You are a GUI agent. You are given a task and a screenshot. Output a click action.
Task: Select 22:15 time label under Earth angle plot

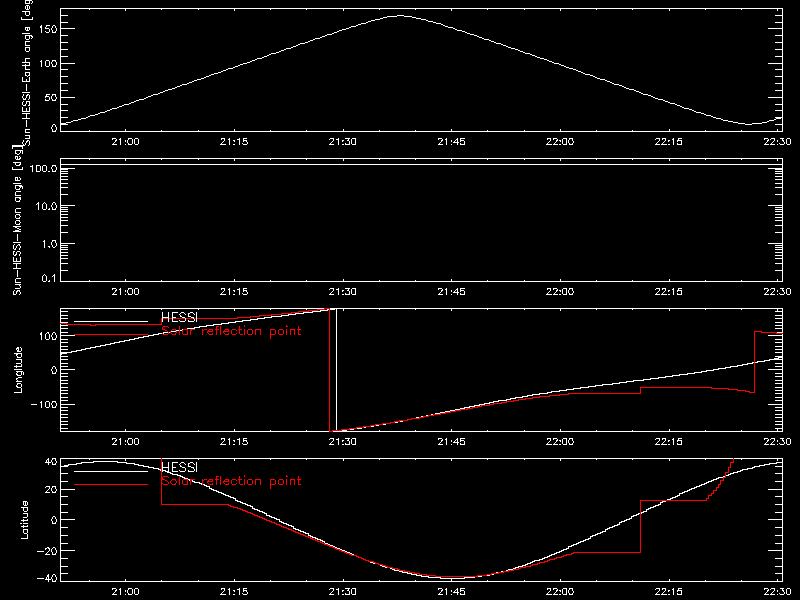[x=668, y=141]
